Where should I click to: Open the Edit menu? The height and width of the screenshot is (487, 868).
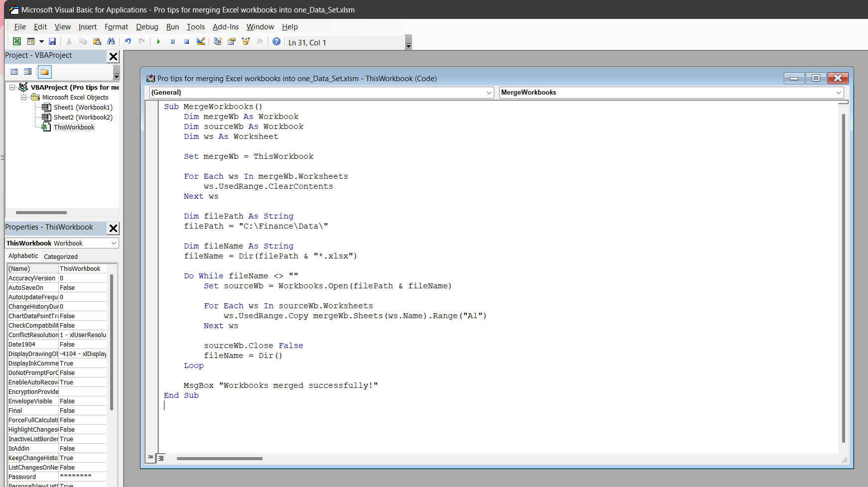(x=40, y=27)
